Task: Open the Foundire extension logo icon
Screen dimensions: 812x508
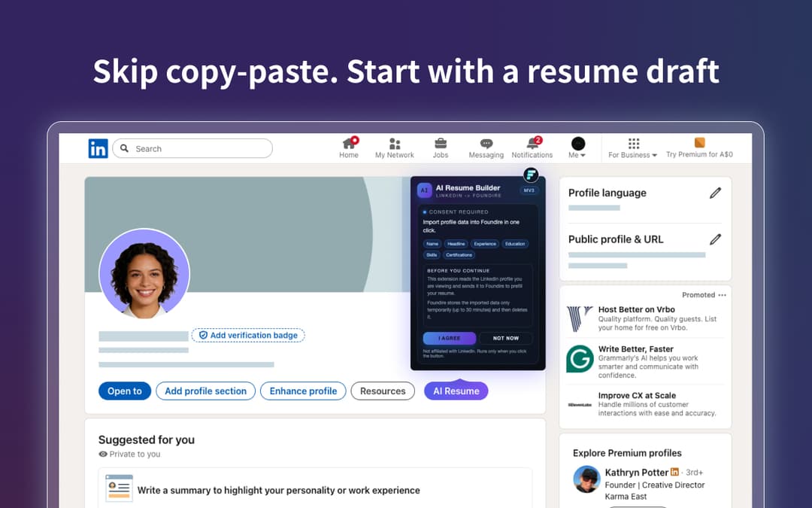Action: tap(532, 175)
